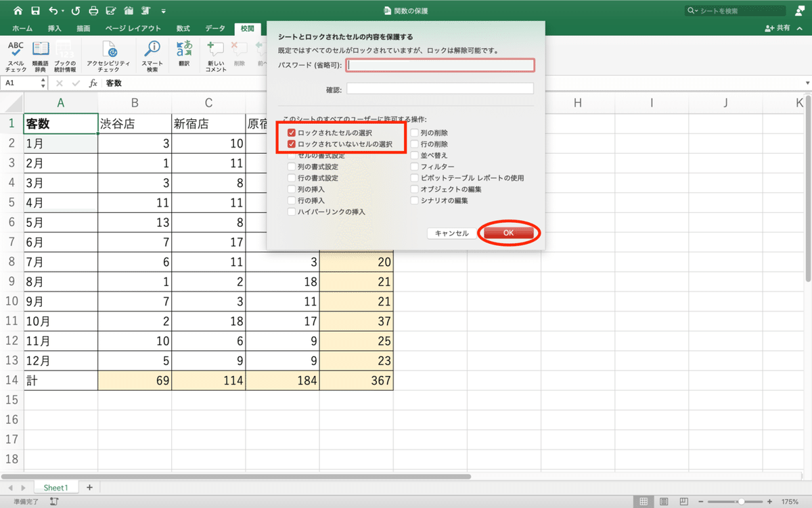Undo the last action
This screenshot has width=812, height=508.
53,11
